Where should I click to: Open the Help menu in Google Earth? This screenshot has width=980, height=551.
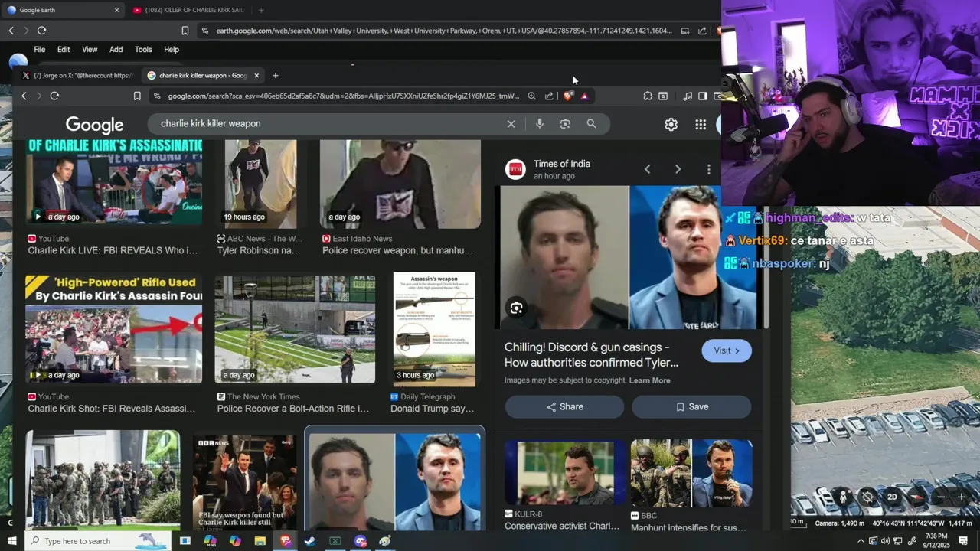click(x=171, y=49)
